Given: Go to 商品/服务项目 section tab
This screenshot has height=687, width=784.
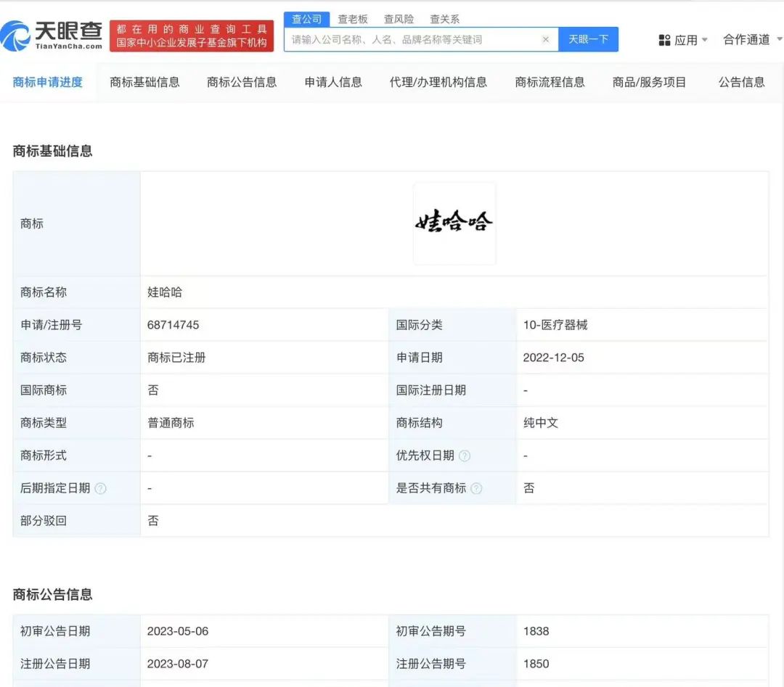Looking at the screenshot, I should click(x=650, y=82).
